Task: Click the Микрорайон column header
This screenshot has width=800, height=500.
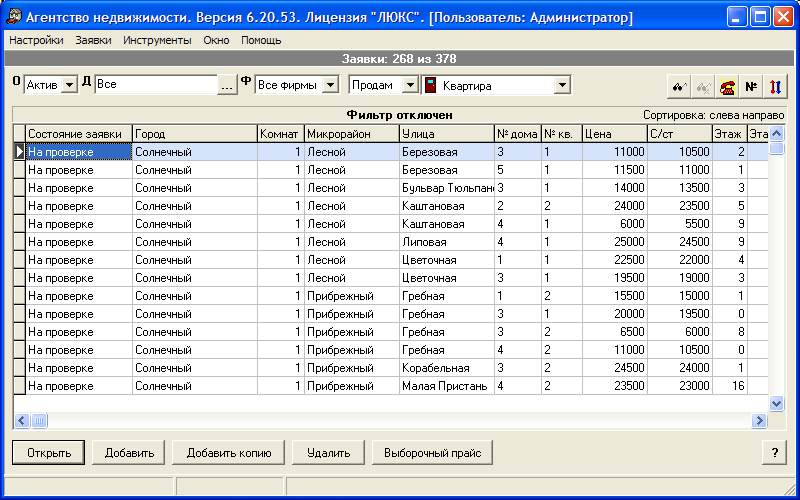Action: (x=352, y=134)
